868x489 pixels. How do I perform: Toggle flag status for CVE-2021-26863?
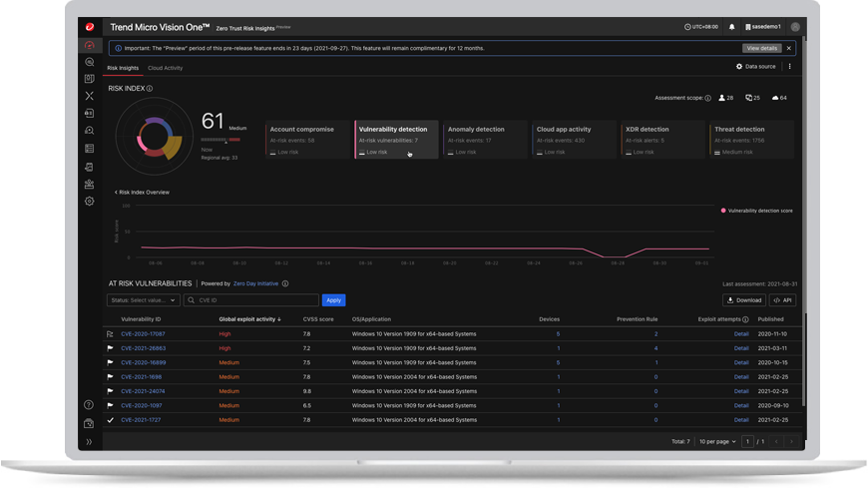111,348
